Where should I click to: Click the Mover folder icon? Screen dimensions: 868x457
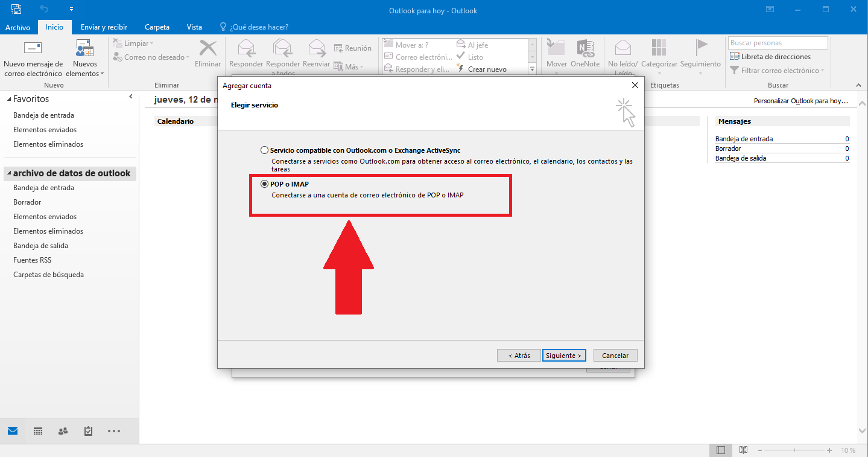pyautogui.click(x=556, y=48)
